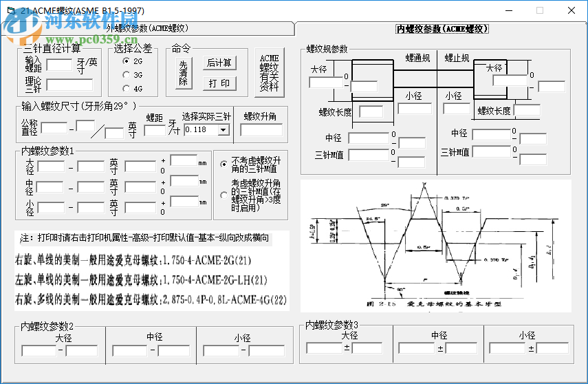Click the 小径 mm tolerance field
Image resolution: width=588 pixels, height=384 pixels.
tap(184, 201)
